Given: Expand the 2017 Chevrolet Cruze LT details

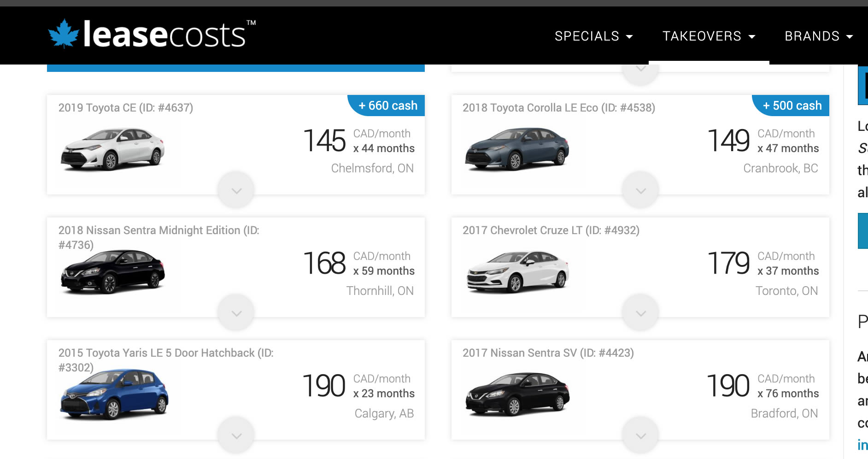Looking at the screenshot, I should tap(640, 313).
